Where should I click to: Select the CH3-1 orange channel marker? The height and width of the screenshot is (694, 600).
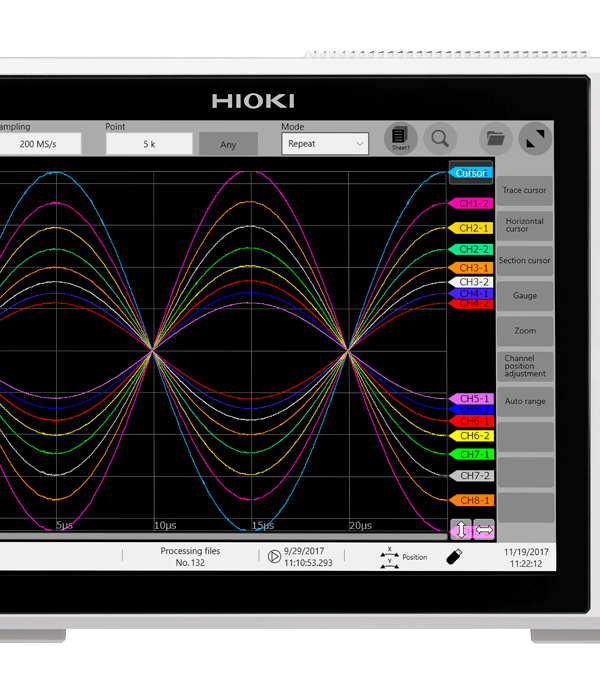470,268
